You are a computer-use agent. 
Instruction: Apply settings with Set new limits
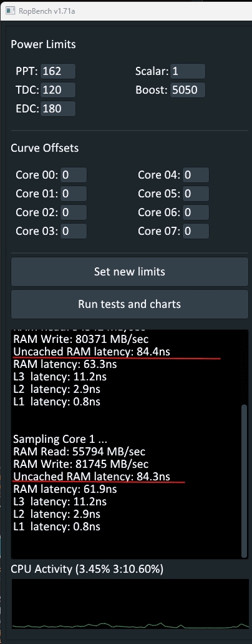(130, 272)
